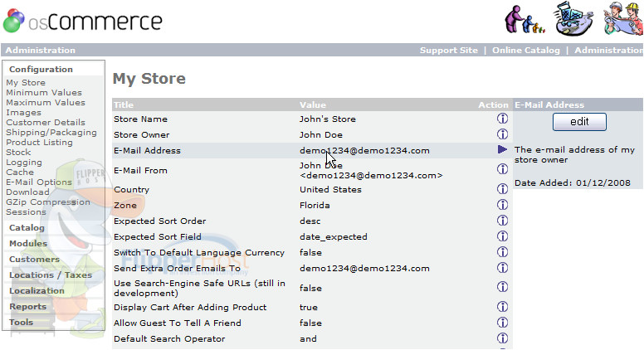
Task: Expand the Reports menu section
Action: coord(27,307)
